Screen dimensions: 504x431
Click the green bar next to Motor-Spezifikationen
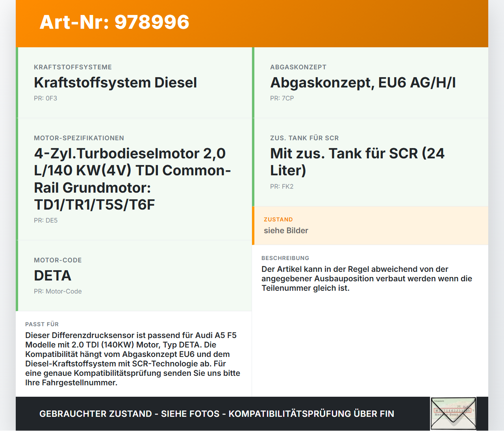[x=17, y=179]
